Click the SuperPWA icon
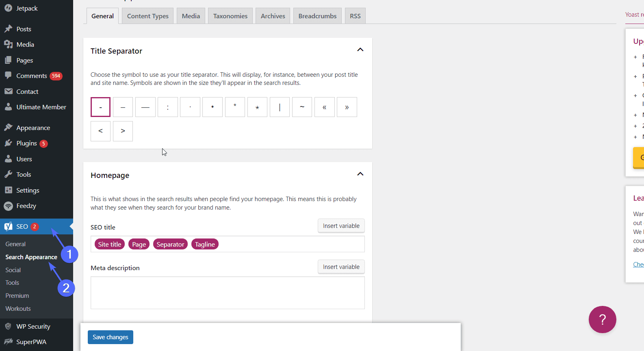Screen dimensions: 644x351 8,342
